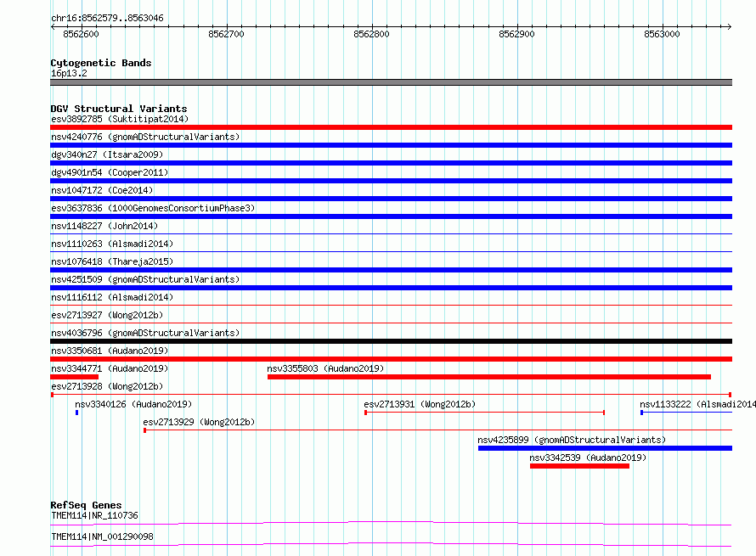
Task: Click the gray 16p13.2 cytogenetic band bar
Action: [x=391, y=82]
